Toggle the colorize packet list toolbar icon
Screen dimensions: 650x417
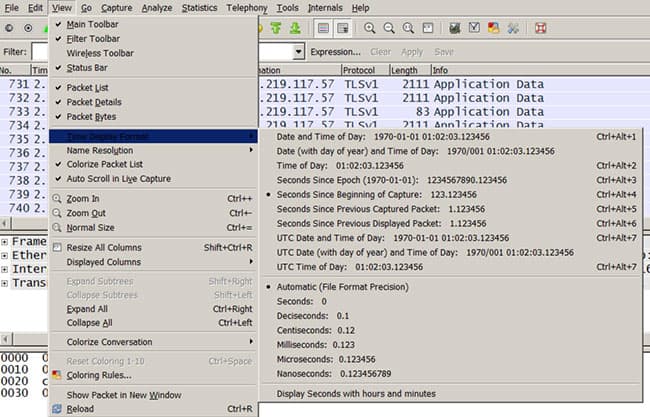click(x=323, y=28)
